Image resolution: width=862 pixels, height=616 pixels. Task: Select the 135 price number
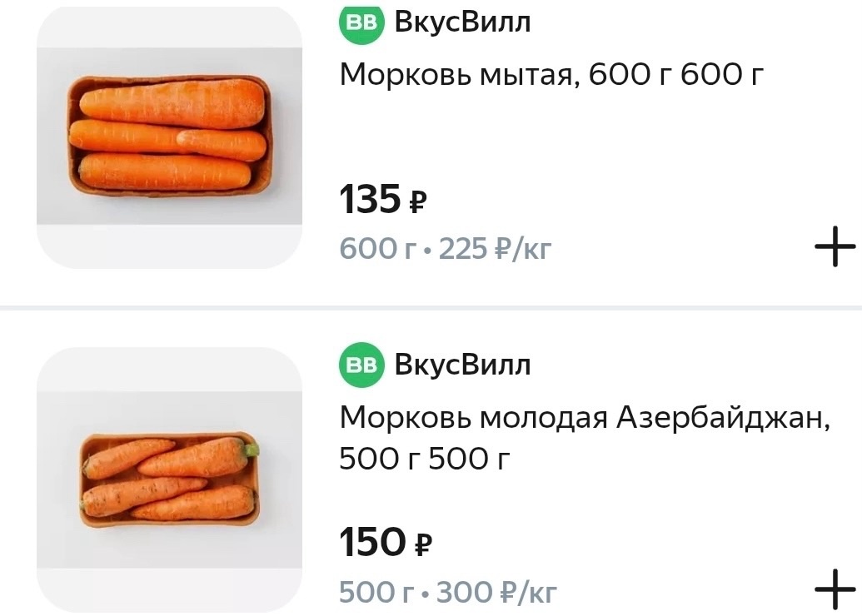[371, 201]
